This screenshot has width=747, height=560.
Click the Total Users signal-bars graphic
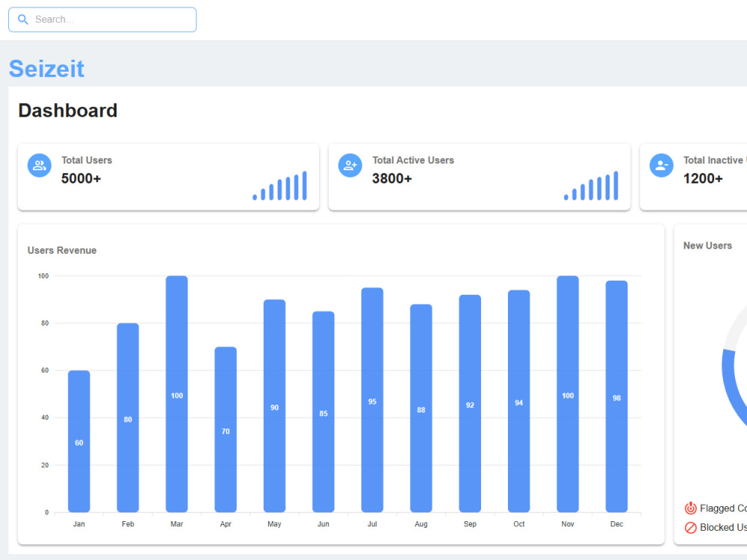pos(279,185)
